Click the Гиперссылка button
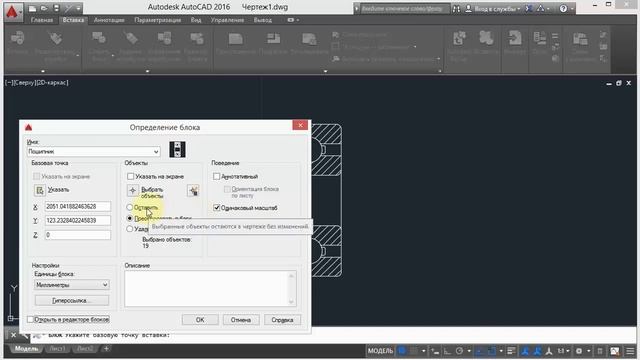The image size is (640, 360). point(72,300)
